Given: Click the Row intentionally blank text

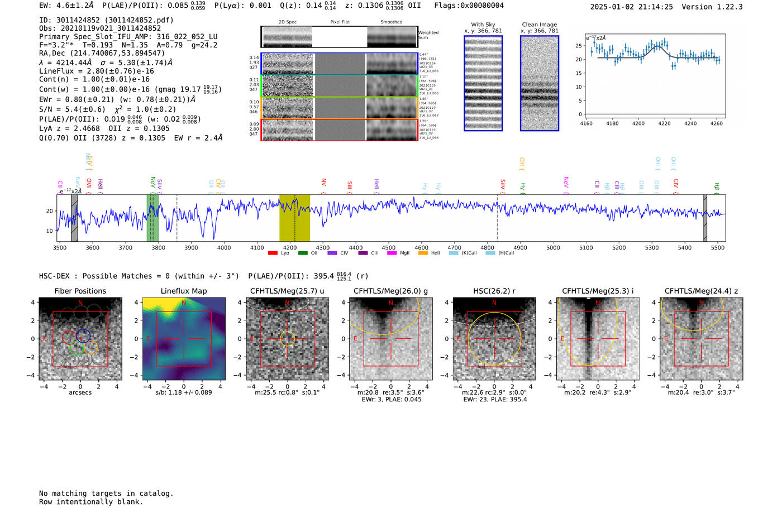Looking at the screenshot, I should (x=91, y=502).
